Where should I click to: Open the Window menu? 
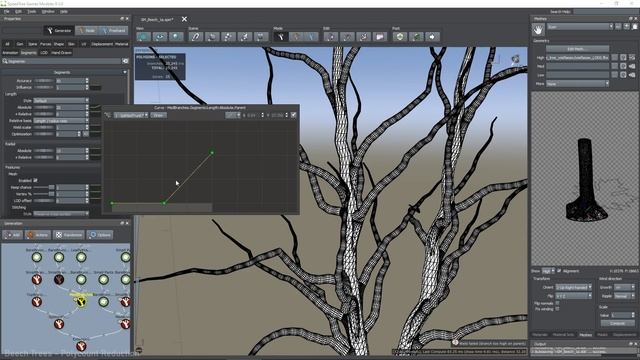point(48,12)
